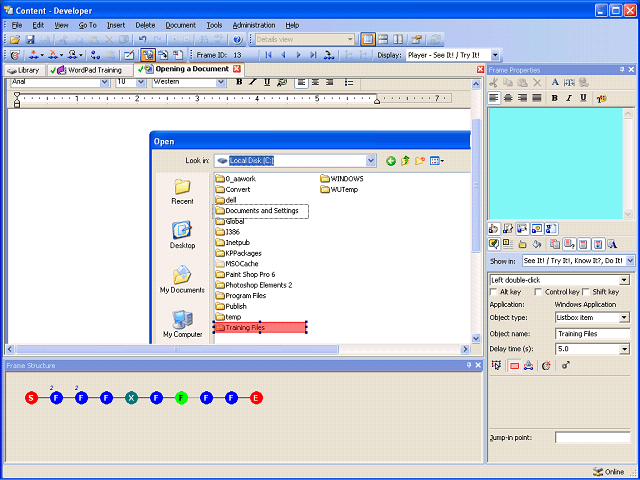
Task: Select the teal X frame marker
Action: (x=131, y=398)
